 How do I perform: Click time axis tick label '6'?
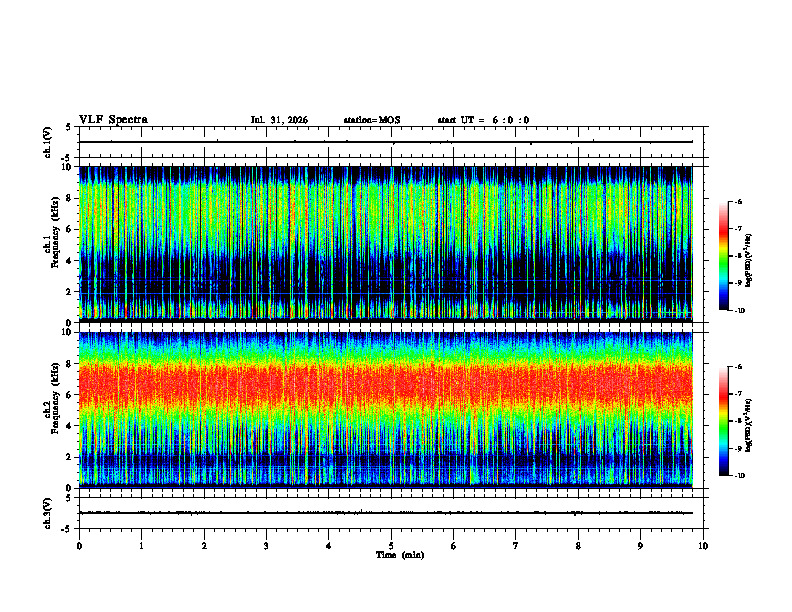coord(454,546)
